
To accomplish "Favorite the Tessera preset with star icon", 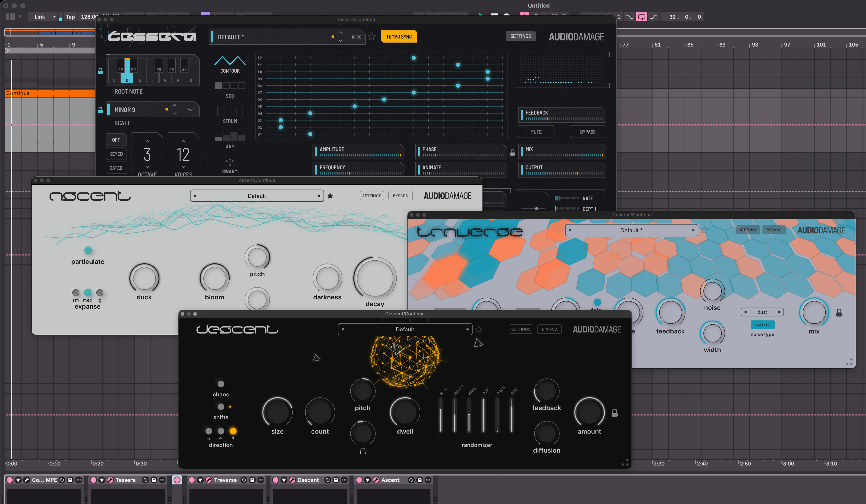I will [372, 36].
